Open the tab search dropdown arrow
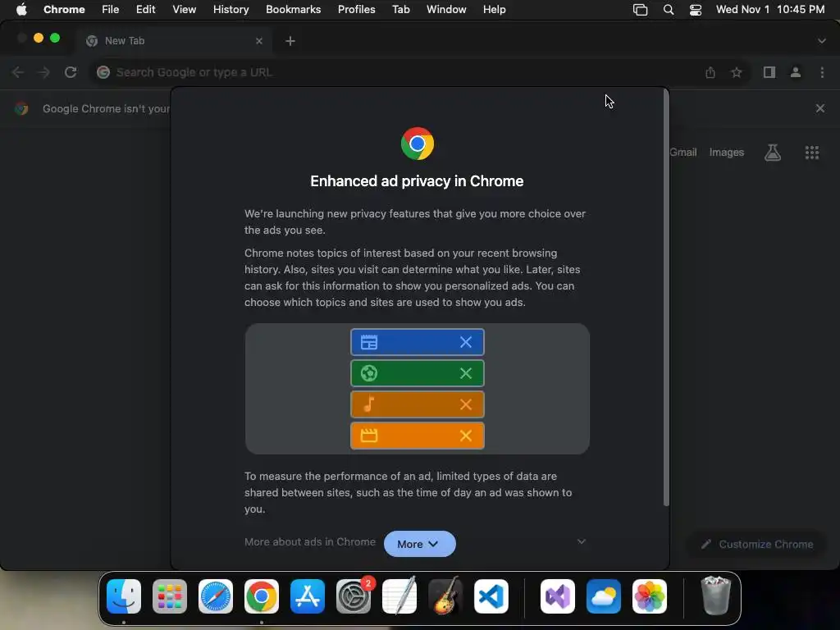This screenshot has width=840, height=630. [822, 41]
